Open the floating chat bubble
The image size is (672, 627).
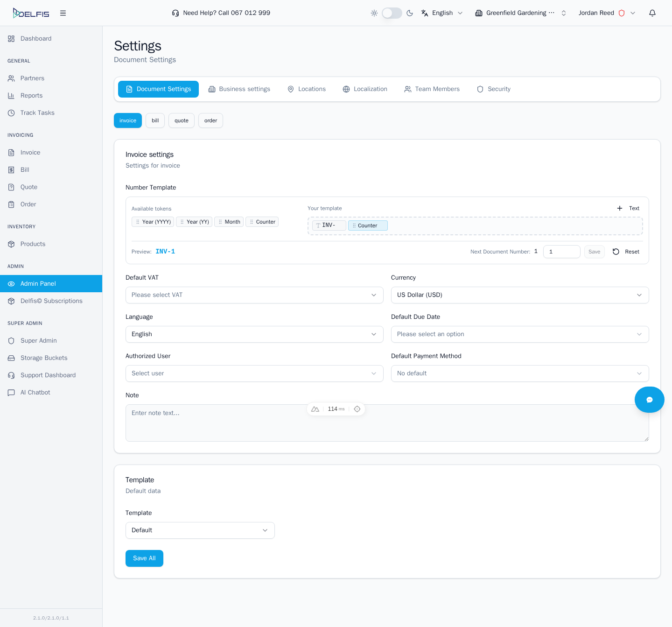click(650, 400)
